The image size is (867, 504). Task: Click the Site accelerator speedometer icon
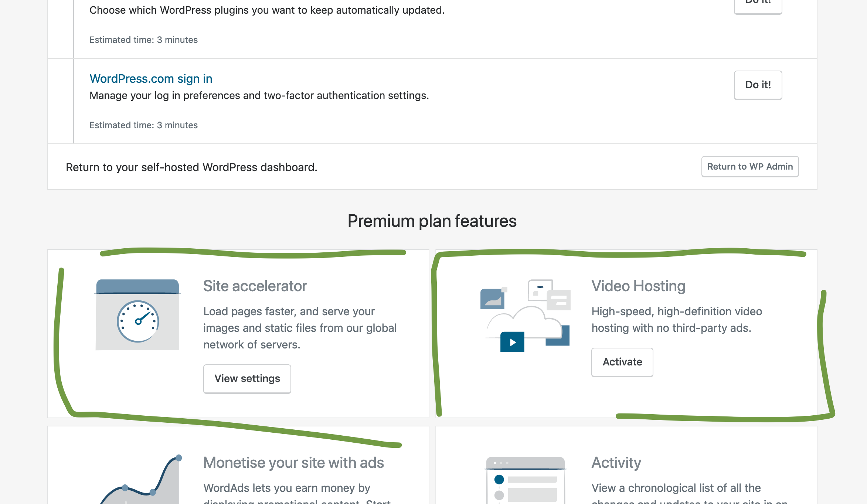[137, 321]
